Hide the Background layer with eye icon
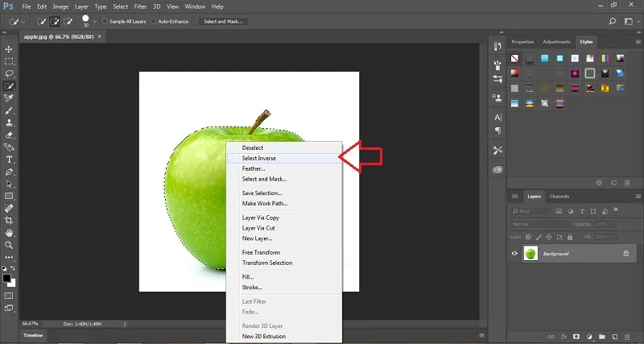Viewport: 644px width, 344px height. [x=514, y=254]
